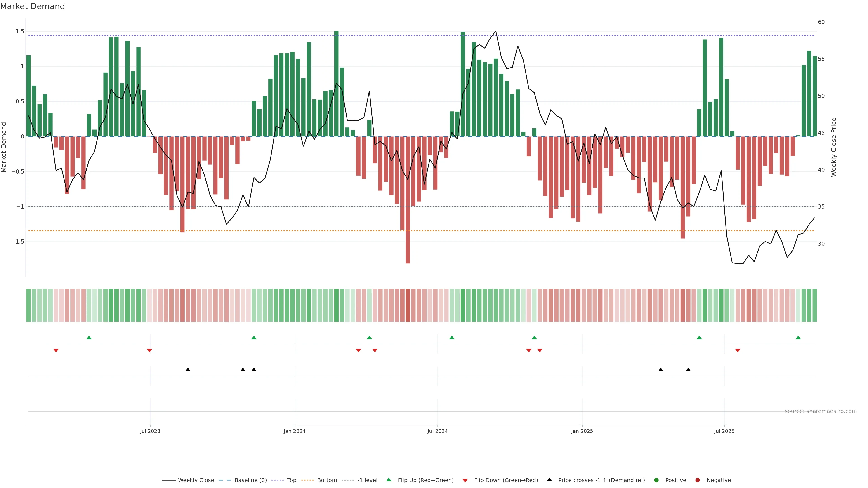This screenshot has width=868, height=488.
Task: Click the darkest red heatmap strip cell
Action: (408, 305)
